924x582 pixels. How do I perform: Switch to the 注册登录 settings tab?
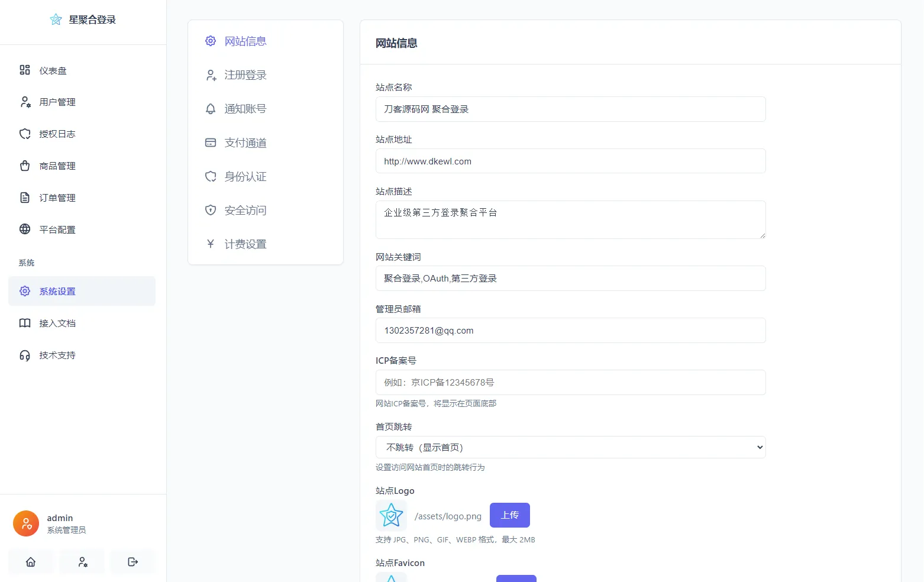coord(245,75)
